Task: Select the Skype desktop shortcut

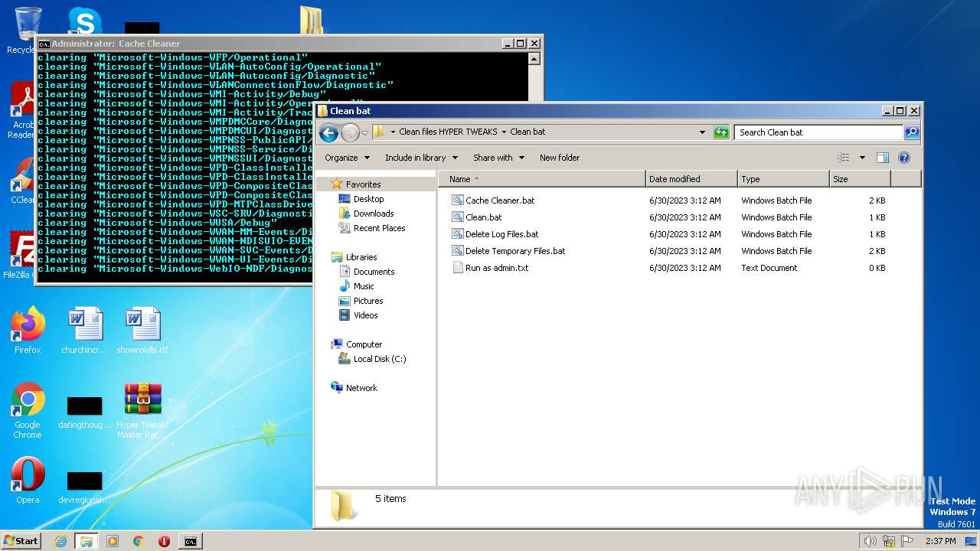Action: click(85, 20)
